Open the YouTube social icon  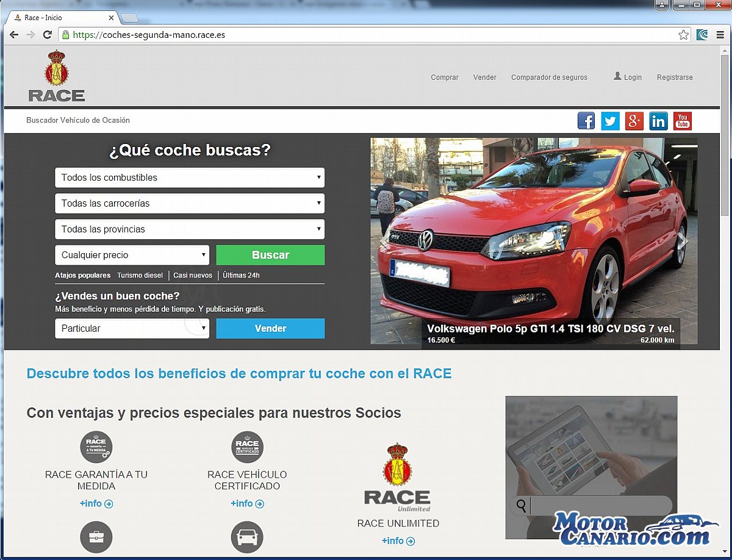tap(683, 121)
